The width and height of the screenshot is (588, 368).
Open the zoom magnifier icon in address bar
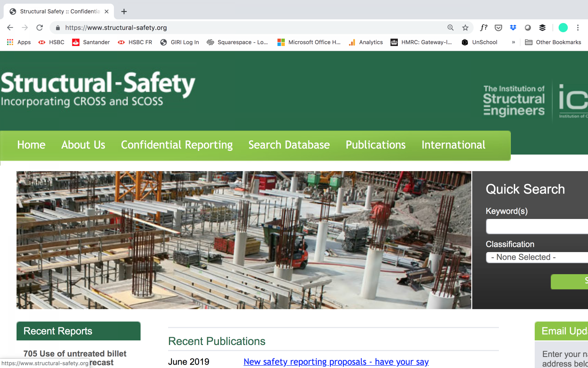coord(450,28)
